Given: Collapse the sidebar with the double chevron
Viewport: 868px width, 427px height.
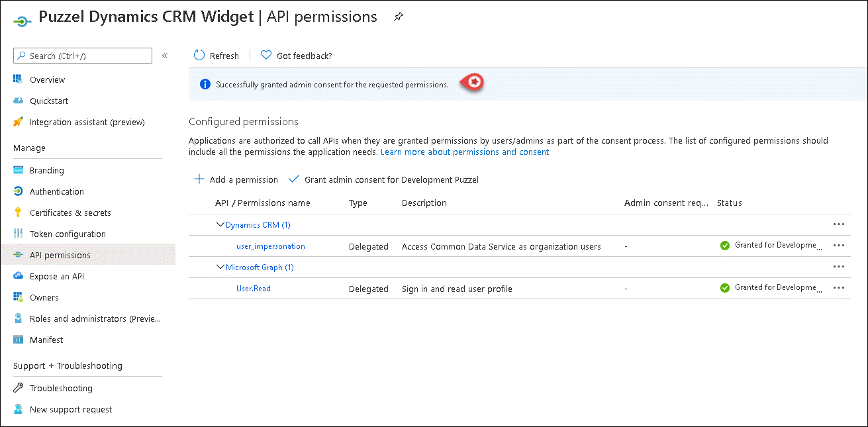Looking at the screenshot, I should point(165,56).
